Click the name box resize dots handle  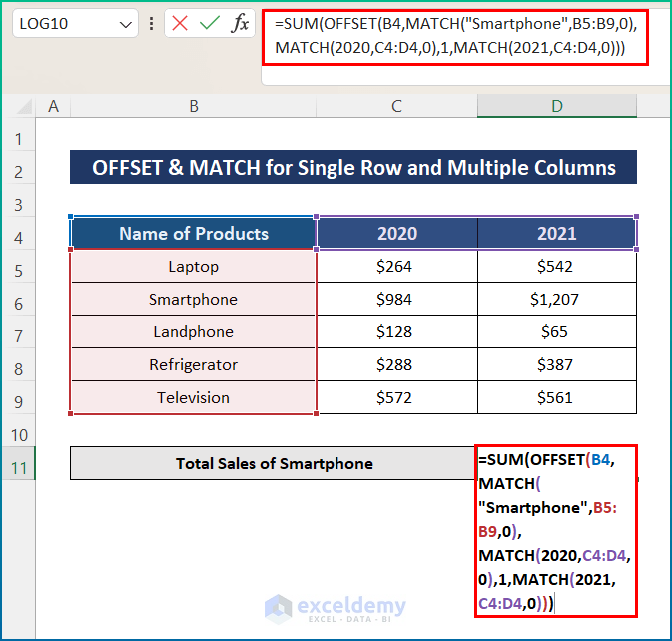click(x=151, y=24)
